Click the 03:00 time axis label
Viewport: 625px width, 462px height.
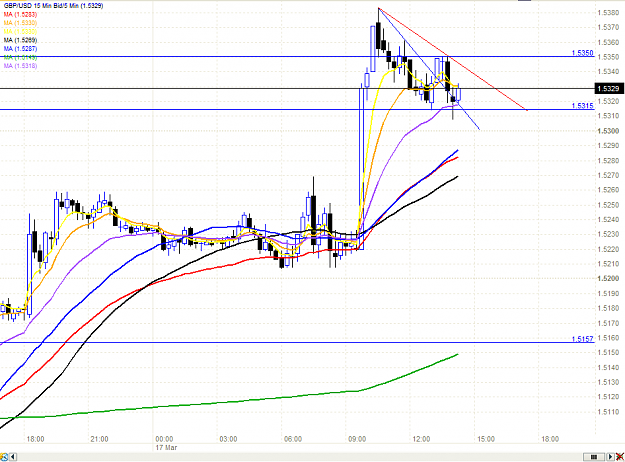pyautogui.click(x=228, y=439)
